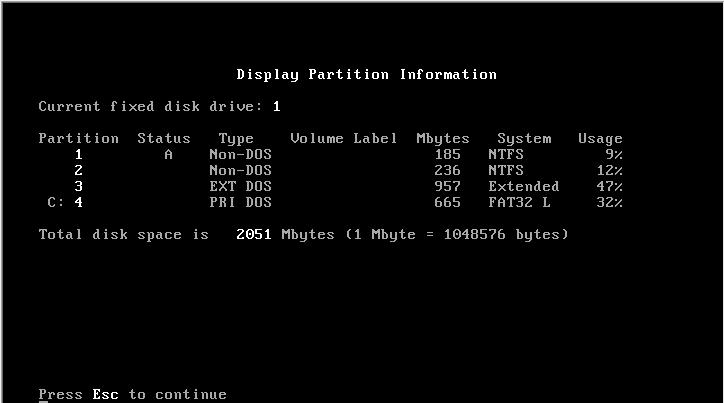This screenshot has height=403, width=724.
Task: Click the 47% usage value
Action: [609, 186]
